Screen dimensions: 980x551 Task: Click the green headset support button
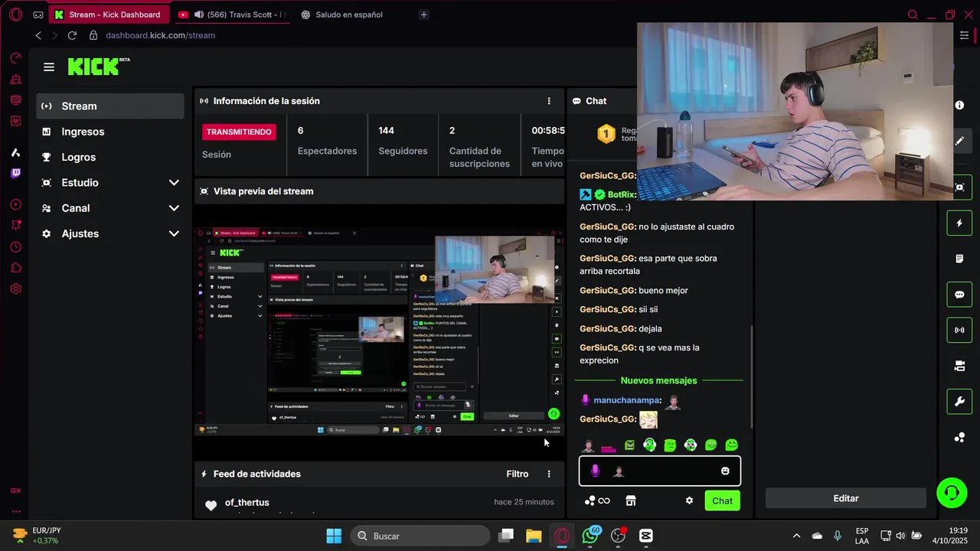point(952,494)
